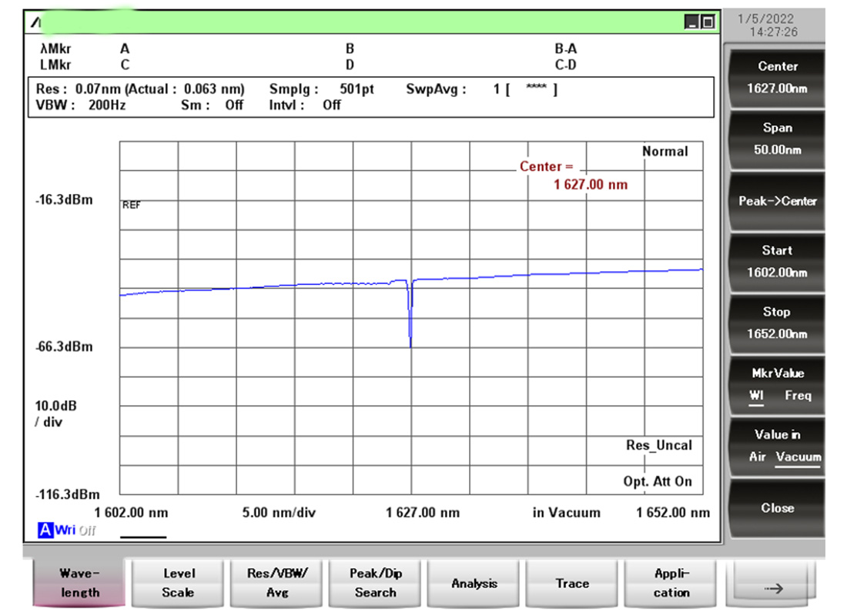The height and width of the screenshot is (616, 847).
Task: Open the Peak/Dip Search menu
Action: coord(376,584)
